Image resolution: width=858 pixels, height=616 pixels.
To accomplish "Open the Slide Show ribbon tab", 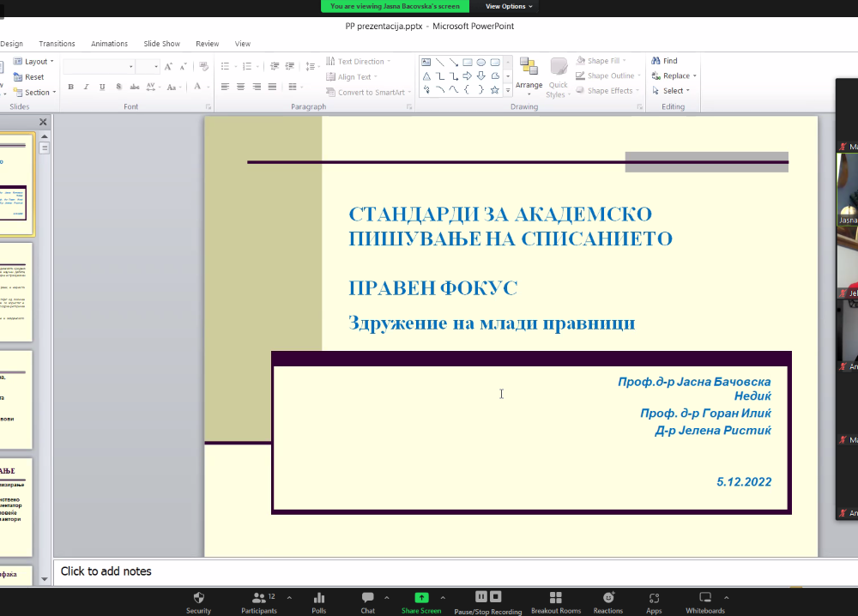I will (x=161, y=44).
